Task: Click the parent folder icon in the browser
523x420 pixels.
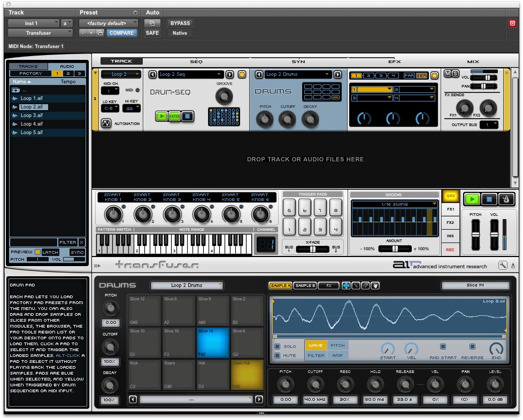Action: pos(16,90)
